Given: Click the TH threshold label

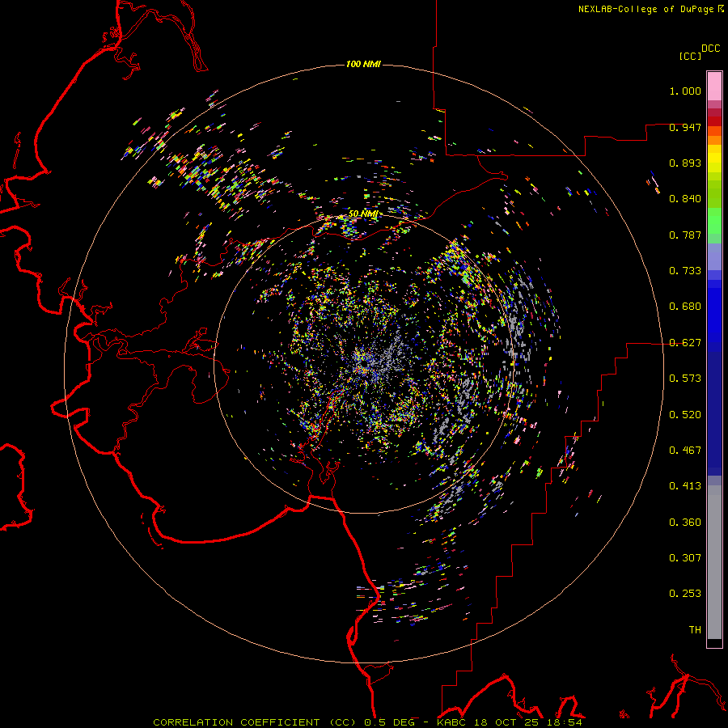Looking at the screenshot, I should [695, 630].
